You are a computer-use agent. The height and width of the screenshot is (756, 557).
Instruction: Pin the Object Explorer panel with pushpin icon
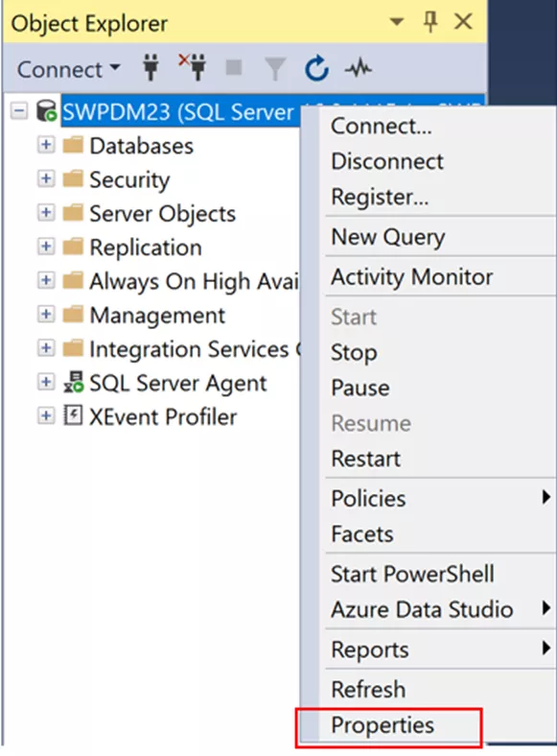[x=430, y=22]
